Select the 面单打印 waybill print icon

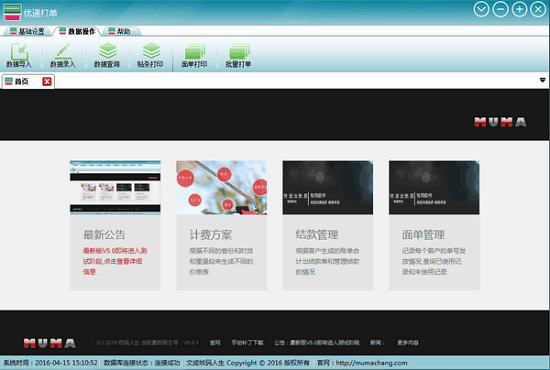coord(194,55)
